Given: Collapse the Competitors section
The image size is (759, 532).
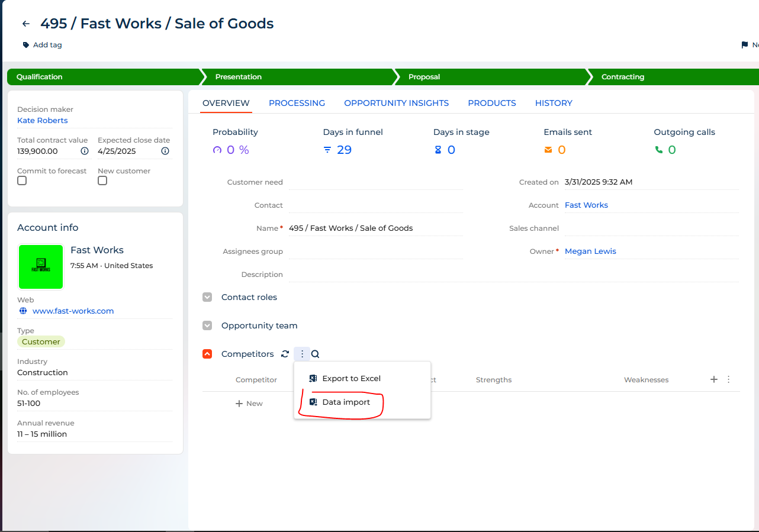Looking at the screenshot, I should (x=207, y=354).
